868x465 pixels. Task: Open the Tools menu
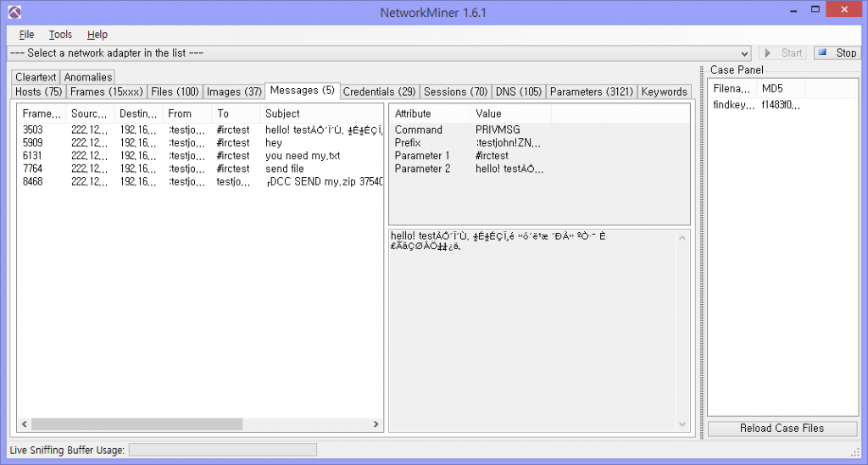[x=60, y=35]
